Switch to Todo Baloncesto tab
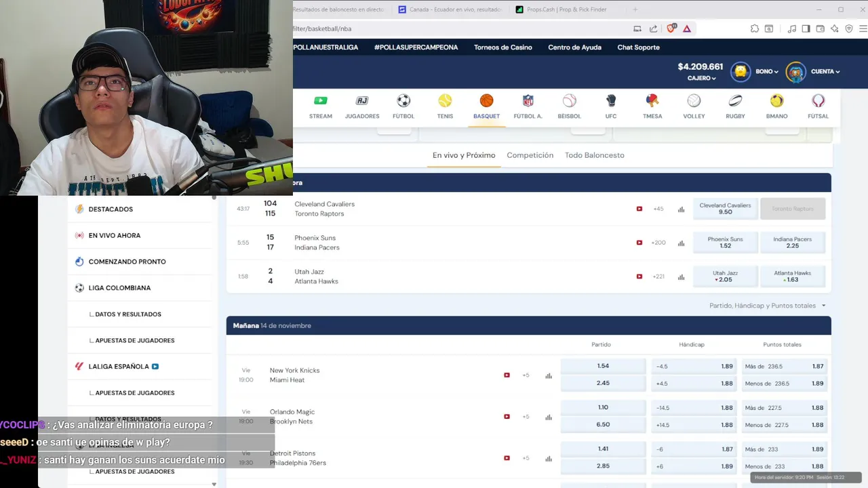The width and height of the screenshot is (868, 488). (595, 155)
